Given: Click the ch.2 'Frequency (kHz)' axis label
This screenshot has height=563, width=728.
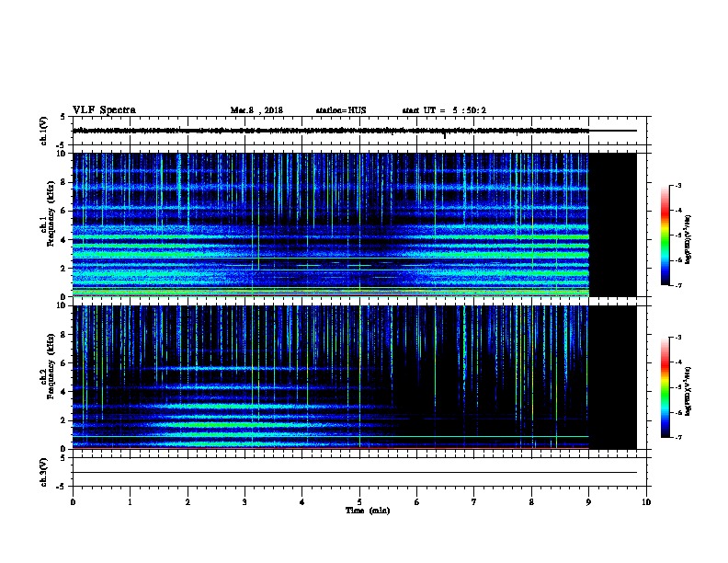Looking at the screenshot, I should tap(51, 366).
